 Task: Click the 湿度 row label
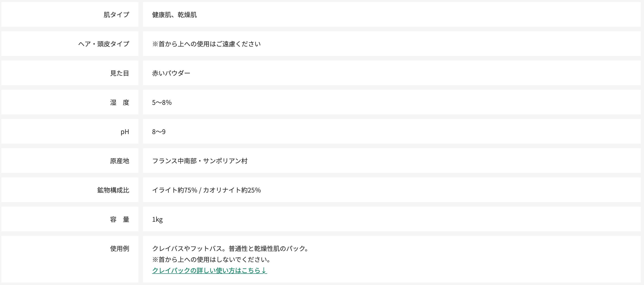coord(119,103)
